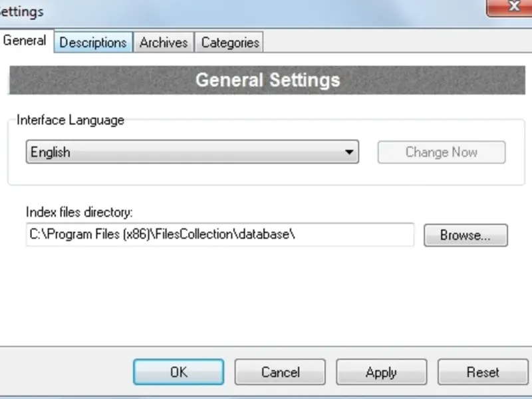
Task: Switch to the General tab
Action: (25, 41)
